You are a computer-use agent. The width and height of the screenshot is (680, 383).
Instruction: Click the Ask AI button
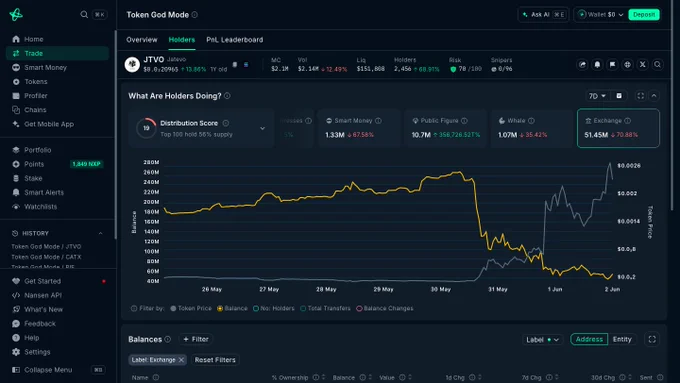[543, 15]
